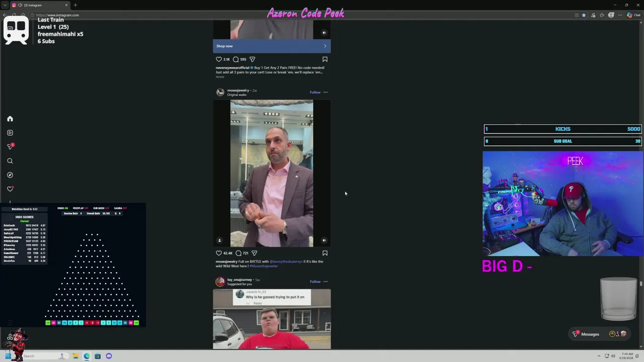Open the #Mosesthejeweler hashtag
The height and width of the screenshot is (362, 644).
(264, 266)
